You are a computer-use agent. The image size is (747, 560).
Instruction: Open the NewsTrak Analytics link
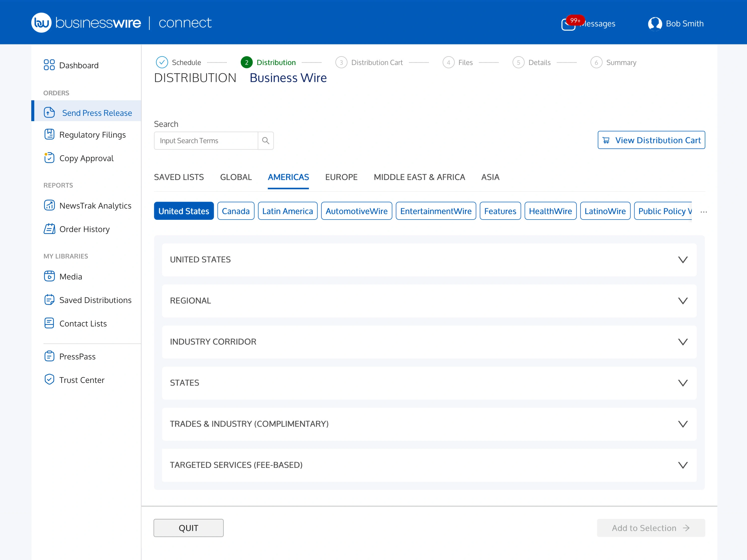(x=96, y=206)
